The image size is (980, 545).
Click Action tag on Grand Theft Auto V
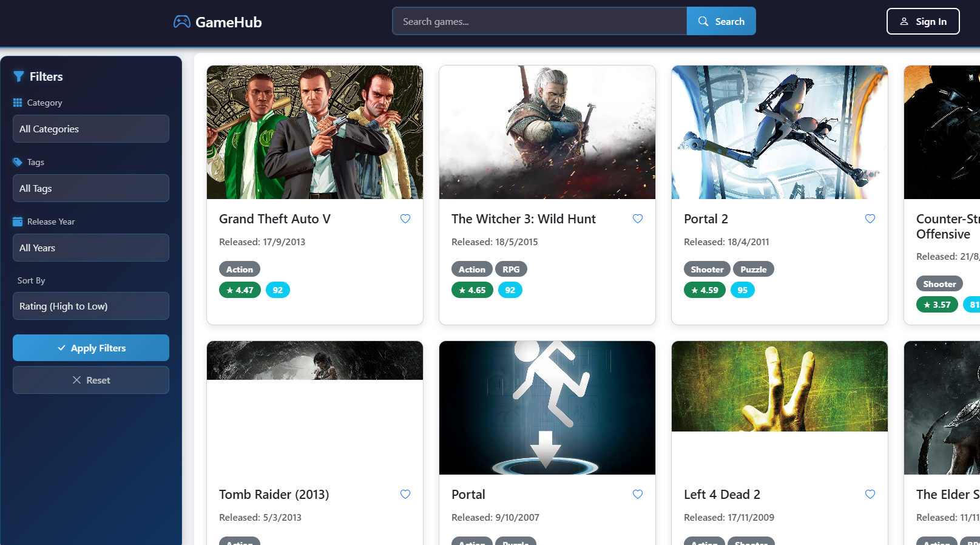(x=240, y=269)
